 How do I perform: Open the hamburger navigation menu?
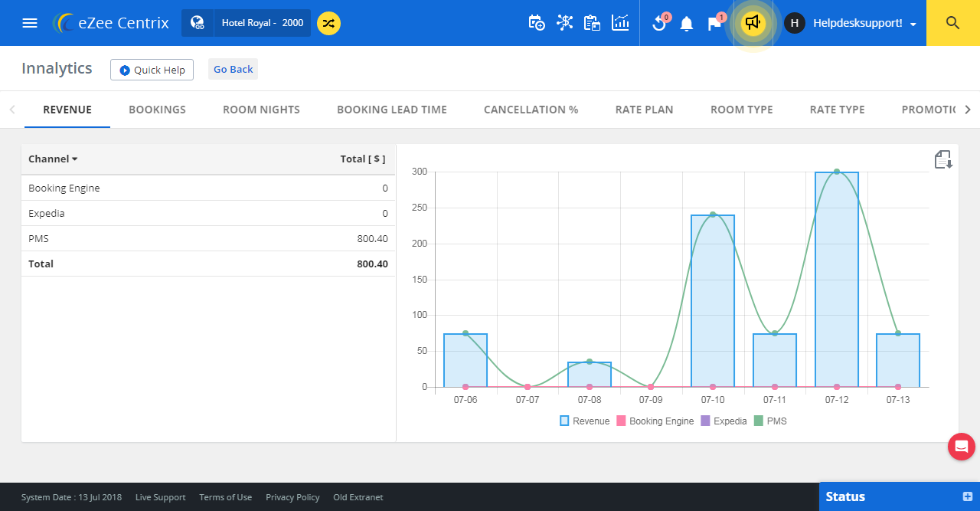pos(30,23)
